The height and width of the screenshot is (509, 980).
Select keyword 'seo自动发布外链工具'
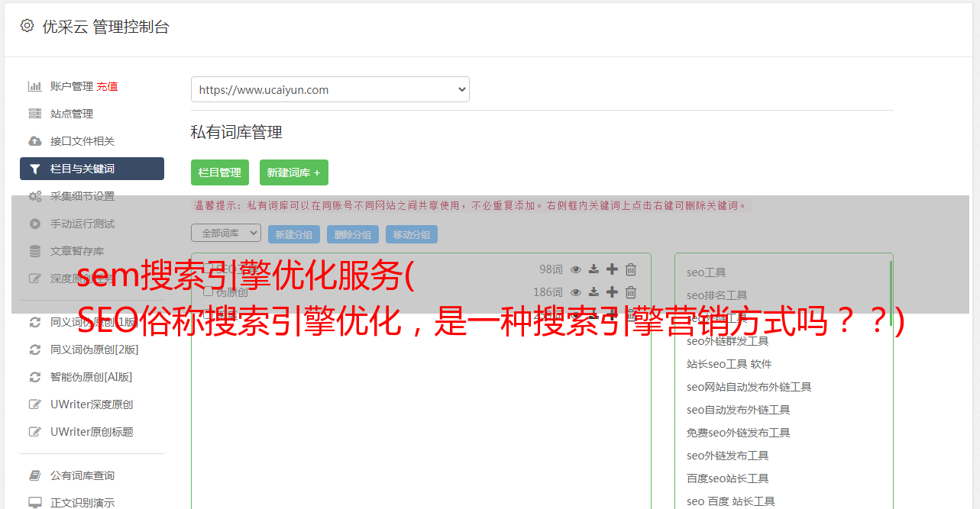point(739,410)
